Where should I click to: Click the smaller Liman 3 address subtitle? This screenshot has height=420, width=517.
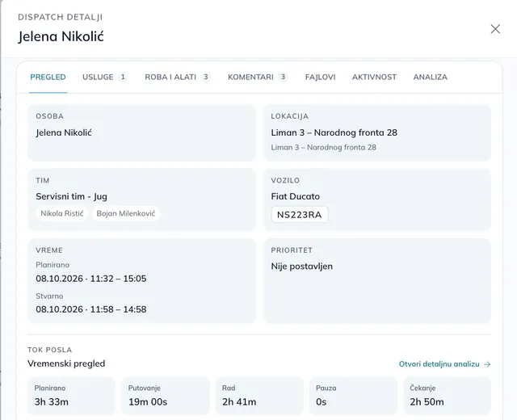coord(323,147)
